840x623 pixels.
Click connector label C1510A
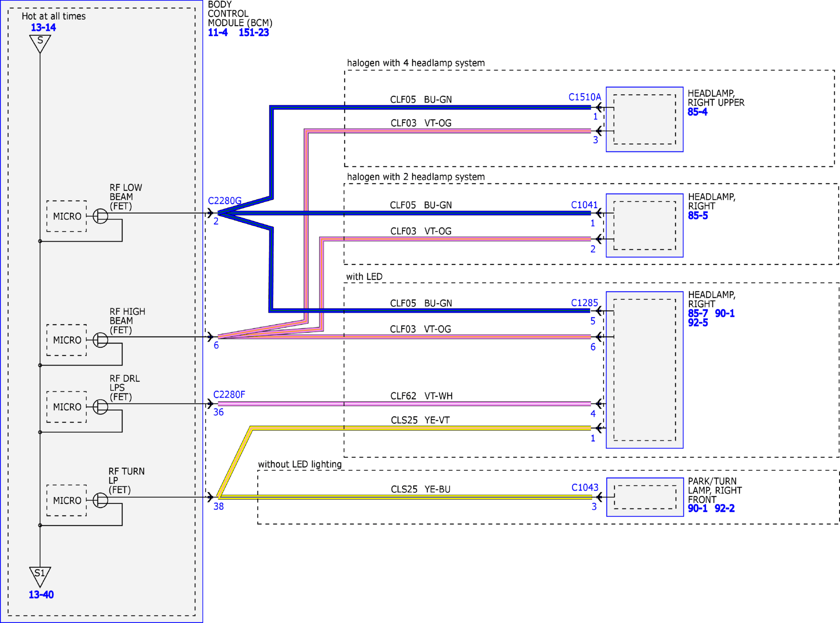[x=584, y=97]
